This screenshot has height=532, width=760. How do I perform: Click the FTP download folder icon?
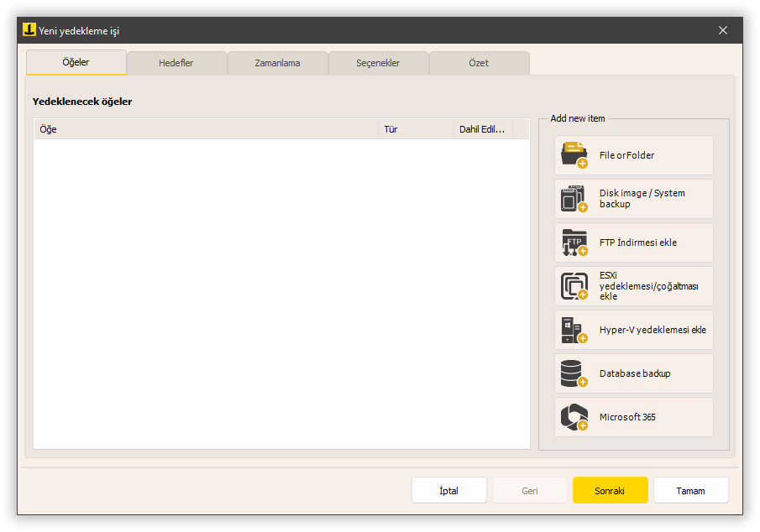(x=574, y=243)
